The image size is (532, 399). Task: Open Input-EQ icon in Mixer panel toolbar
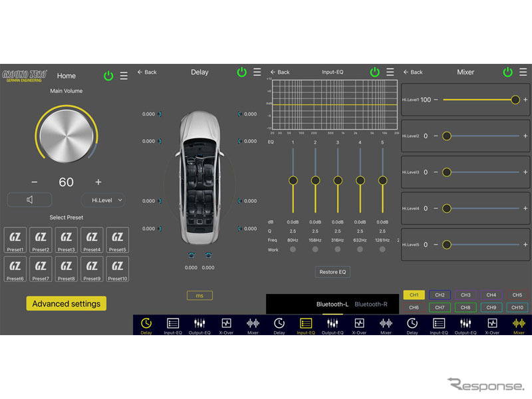coord(439,323)
